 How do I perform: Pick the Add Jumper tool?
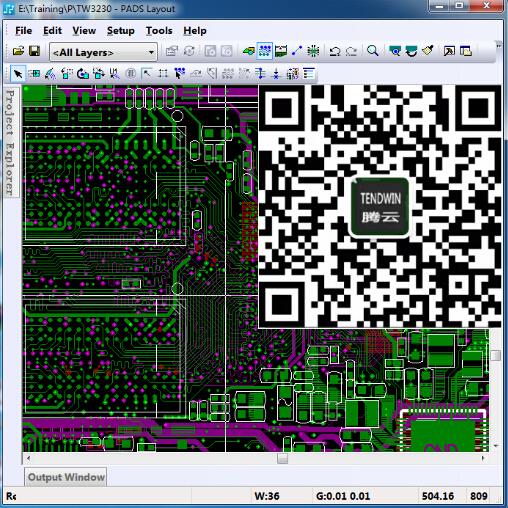pyautogui.click(x=260, y=74)
